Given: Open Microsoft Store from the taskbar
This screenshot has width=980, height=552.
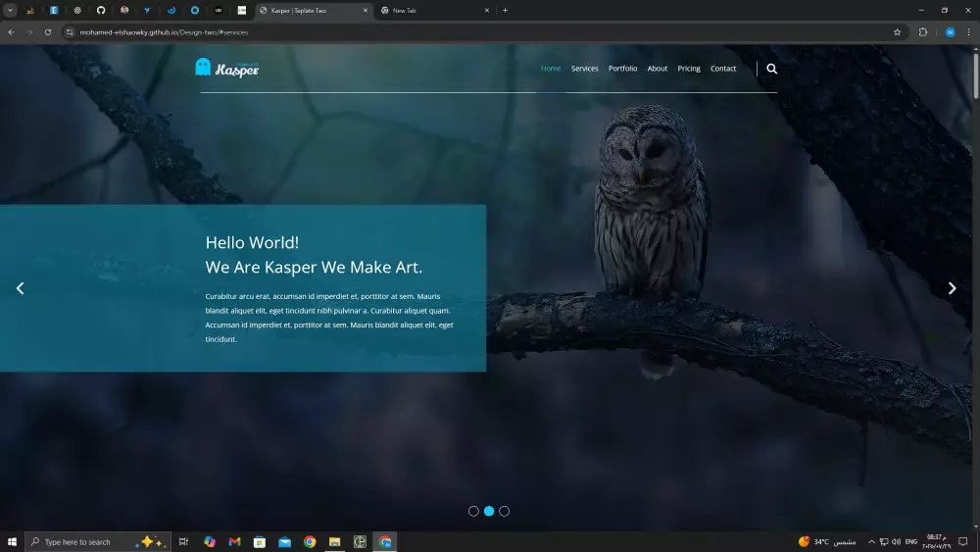Looking at the screenshot, I should (260, 542).
